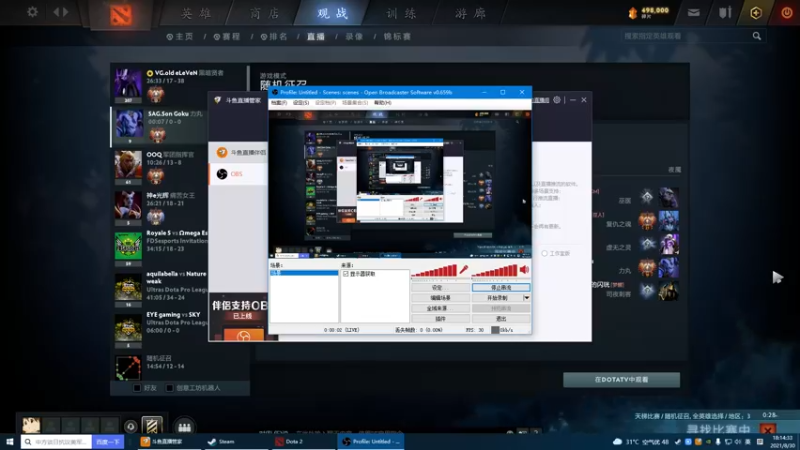Open the 排名 sub-tab
This screenshot has width=800, height=450.
coord(274,37)
